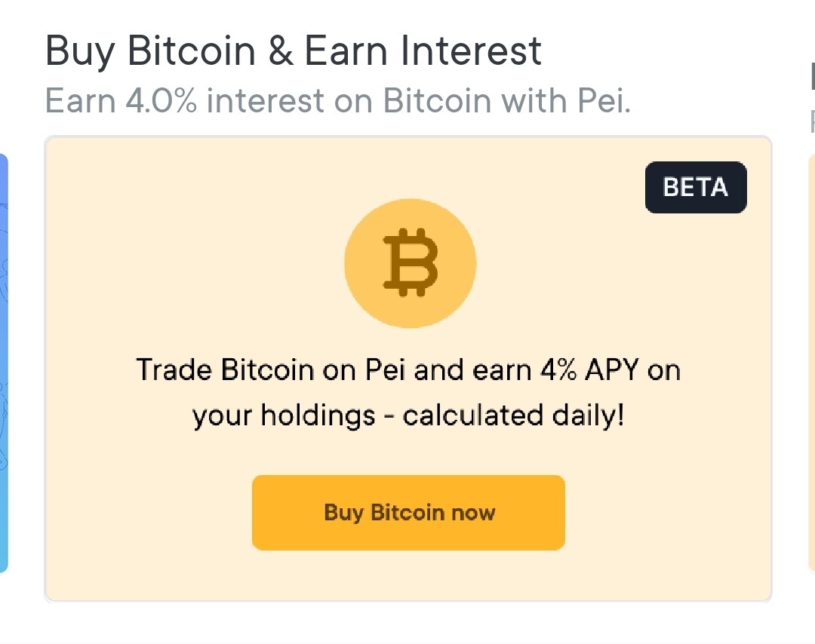
Task: Click the dark BETA badge
Action: [x=696, y=187]
